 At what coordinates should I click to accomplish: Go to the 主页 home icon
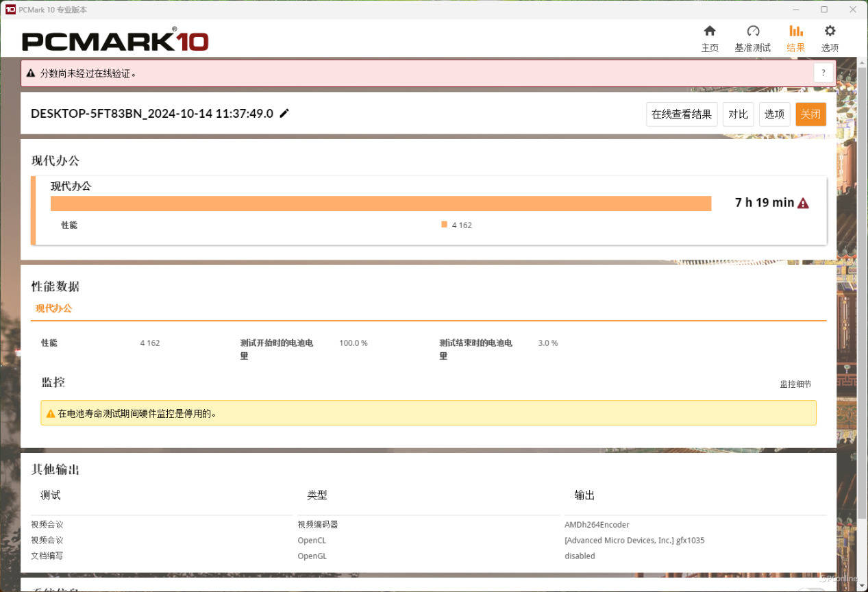(710, 32)
